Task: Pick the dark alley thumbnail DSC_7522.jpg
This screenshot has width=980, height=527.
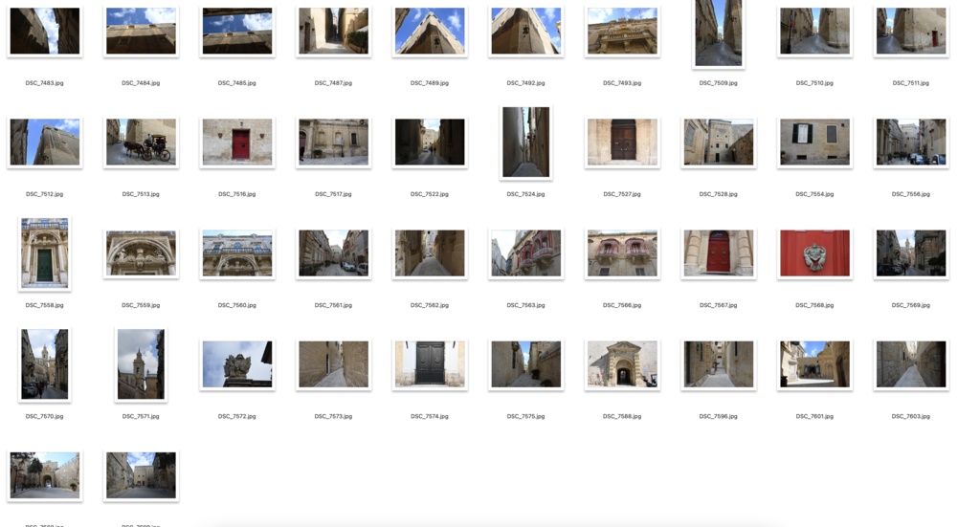Action: coord(430,142)
